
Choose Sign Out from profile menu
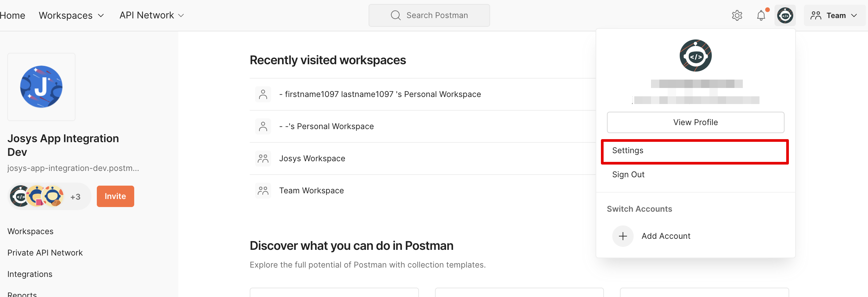point(628,175)
